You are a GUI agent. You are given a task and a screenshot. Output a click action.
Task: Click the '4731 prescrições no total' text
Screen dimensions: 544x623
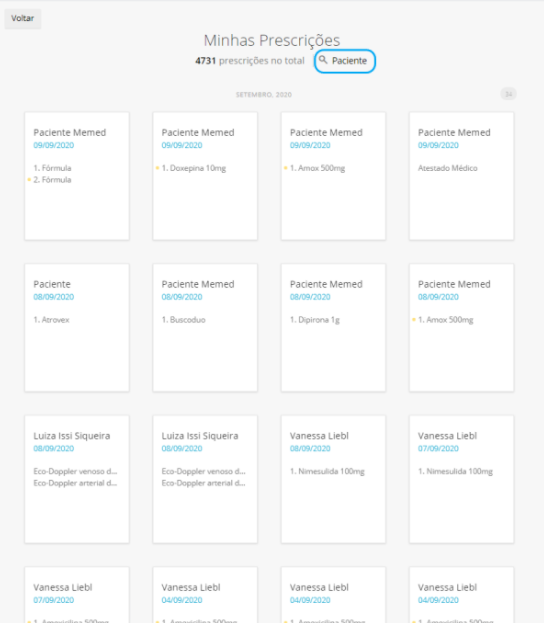tap(250, 61)
